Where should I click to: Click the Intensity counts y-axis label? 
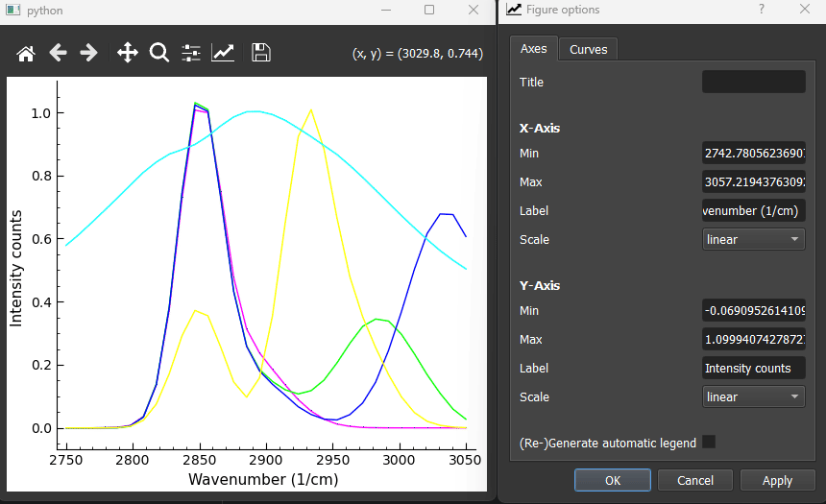pos(15,269)
